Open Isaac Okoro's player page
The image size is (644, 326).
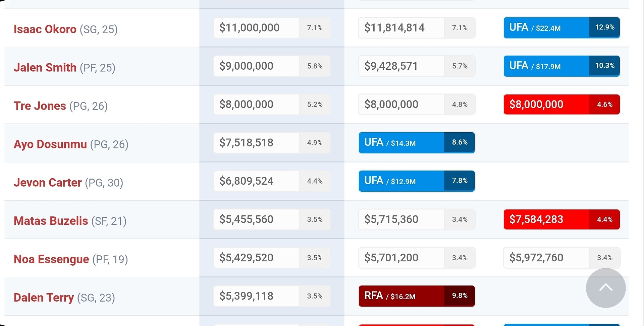[x=45, y=29]
